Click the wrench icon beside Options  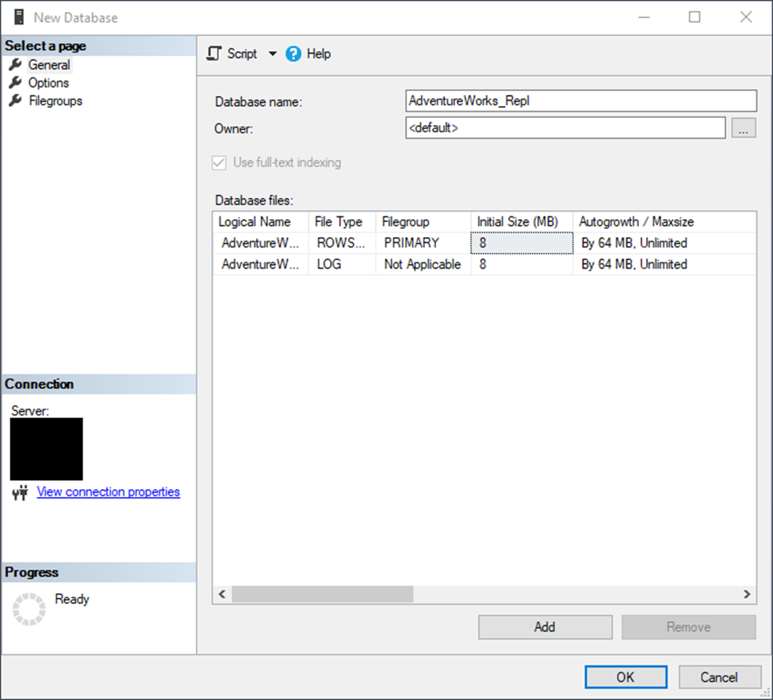[x=15, y=82]
